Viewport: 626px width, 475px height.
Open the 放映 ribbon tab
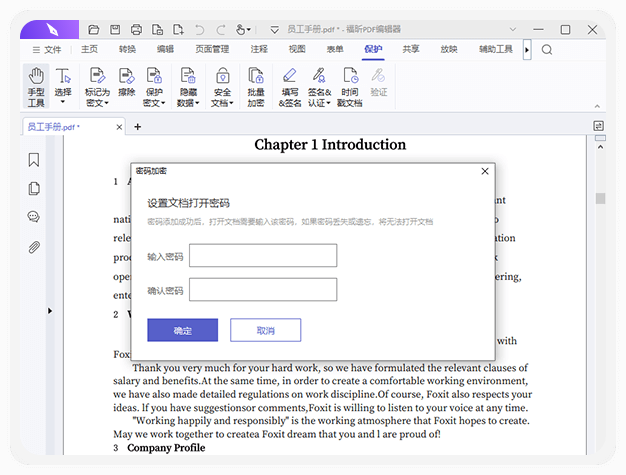pos(449,49)
